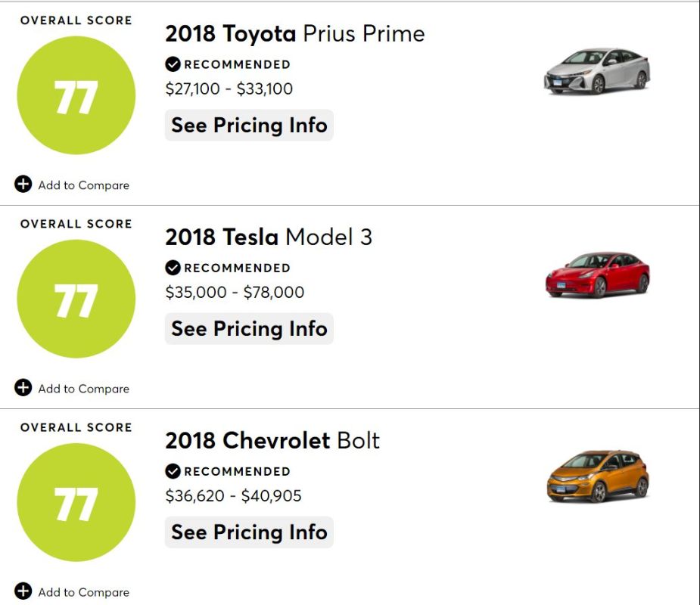Click the Add to Compare plus icon for Prius Prime
Viewport: 700px width, 605px height.
(23, 184)
